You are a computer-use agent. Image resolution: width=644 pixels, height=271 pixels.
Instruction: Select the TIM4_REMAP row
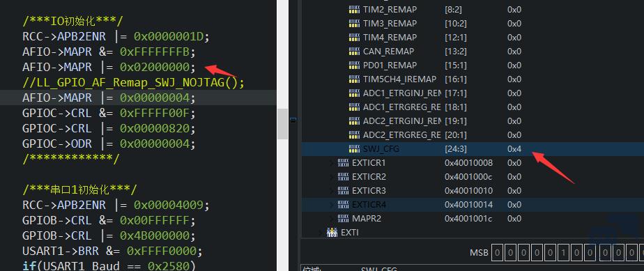pyautogui.click(x=473, y=38)
